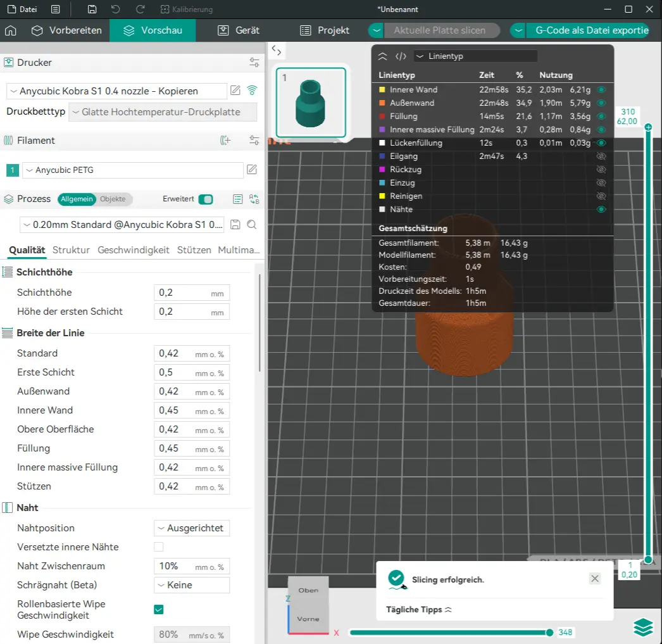Click the G-code view icon in legend
Viewport: 662px width, 644px height.
click(x=401, y=56)
